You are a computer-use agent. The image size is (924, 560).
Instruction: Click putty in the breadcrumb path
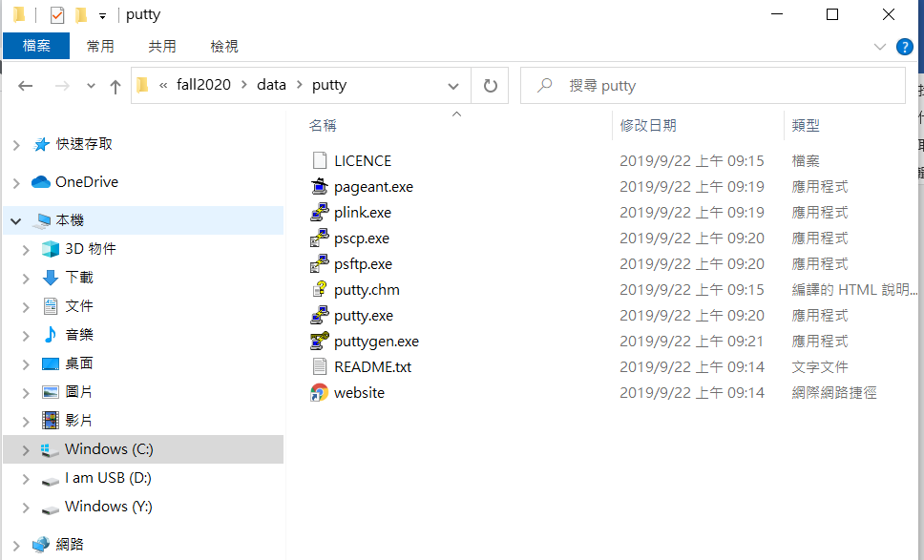[x=329, y=85]
